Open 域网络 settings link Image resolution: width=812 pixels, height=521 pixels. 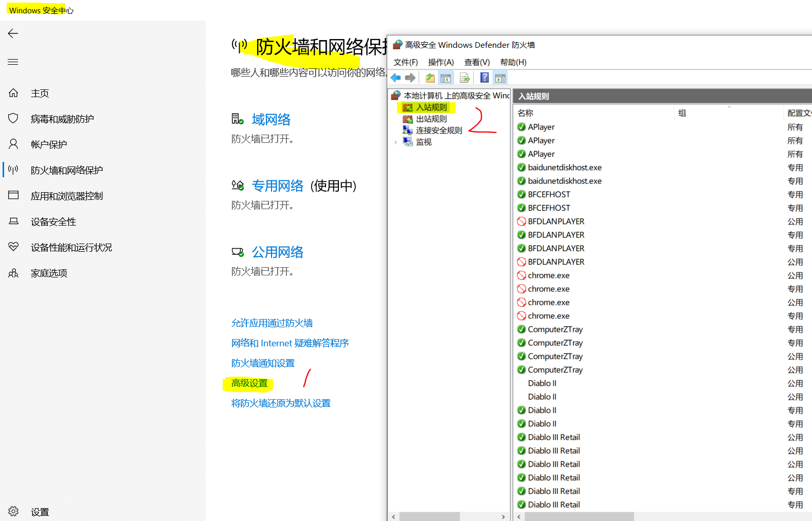271,119
